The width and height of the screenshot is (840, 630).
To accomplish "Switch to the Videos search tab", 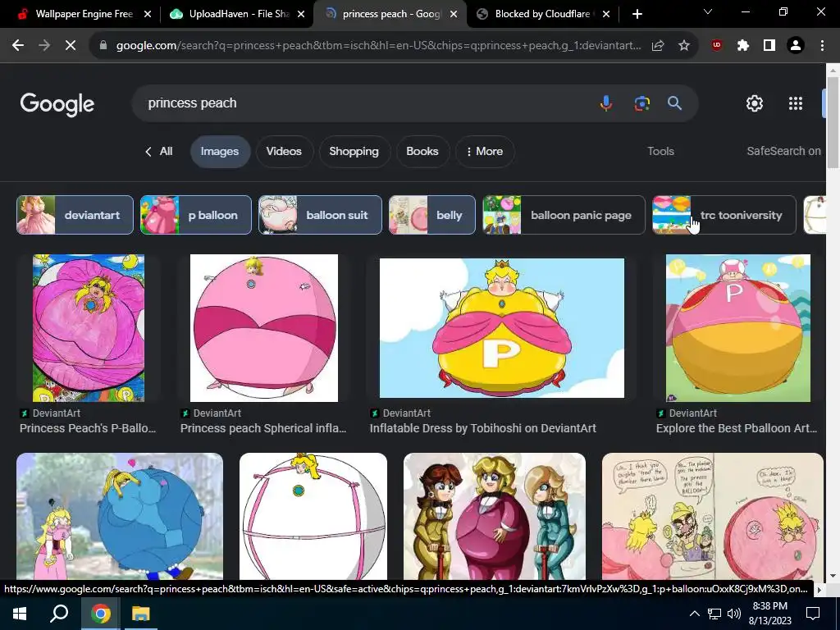I will [x=284, y=152].
